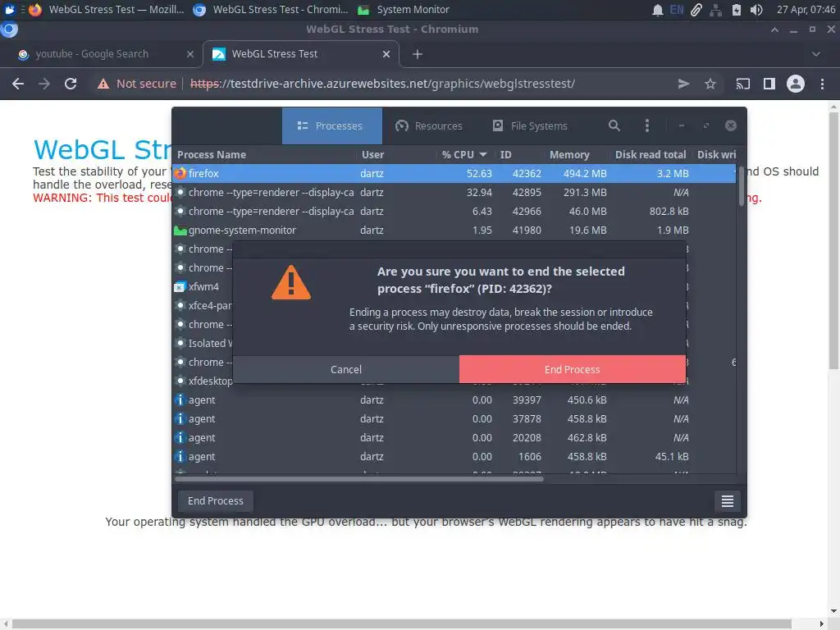Click the xfwm4 window manager icon
Screen dimensions: 840x630
(180, 287)
